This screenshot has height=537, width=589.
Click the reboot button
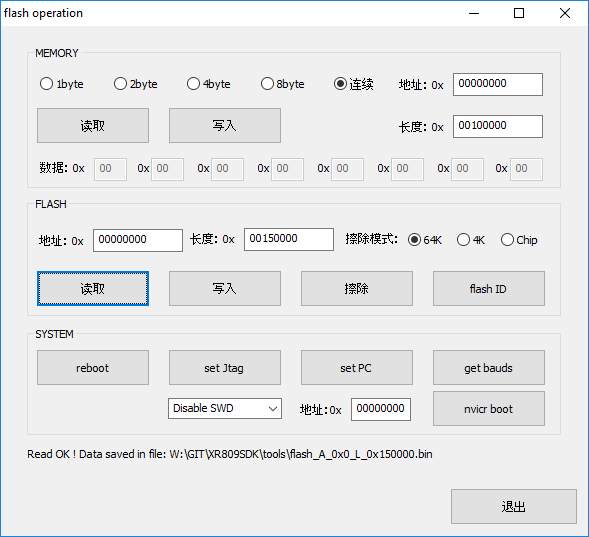(x=93, y=368)
